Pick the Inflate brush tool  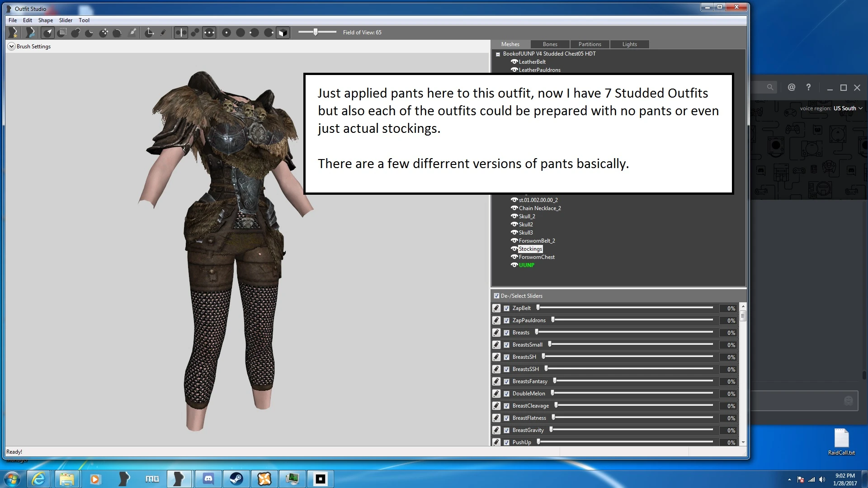[x=76, y=33]
